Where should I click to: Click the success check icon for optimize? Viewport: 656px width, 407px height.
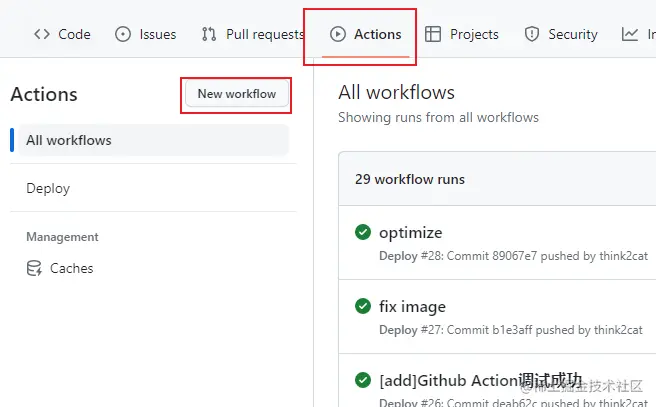pos(363,232)
